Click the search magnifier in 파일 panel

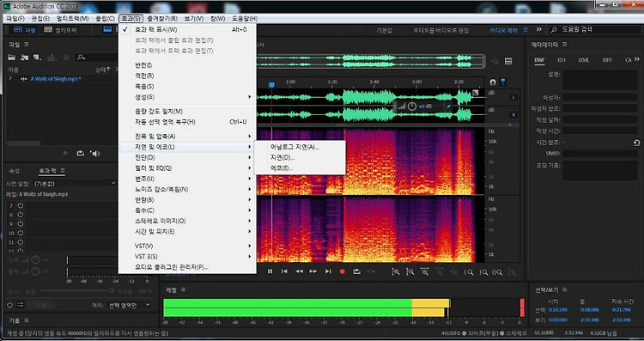pyautogui.click(x=81, y=58)
